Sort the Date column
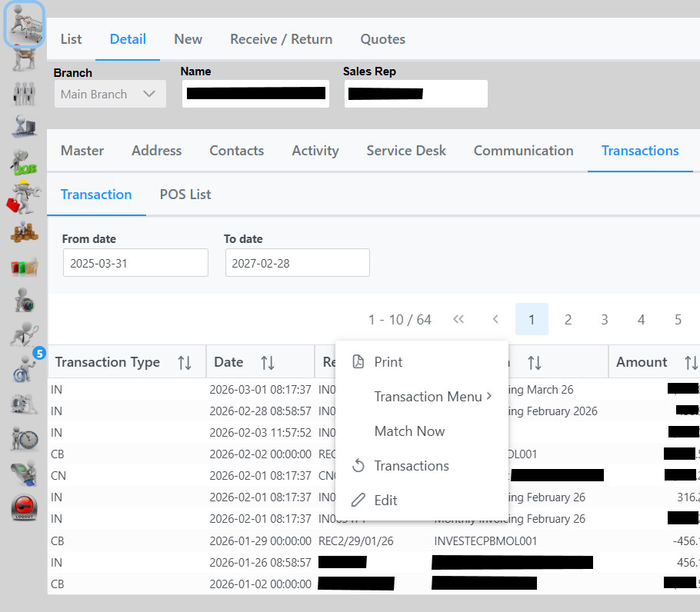Image resolution: width=700 pixels, height=612 pixels. [x=268, y=362]
